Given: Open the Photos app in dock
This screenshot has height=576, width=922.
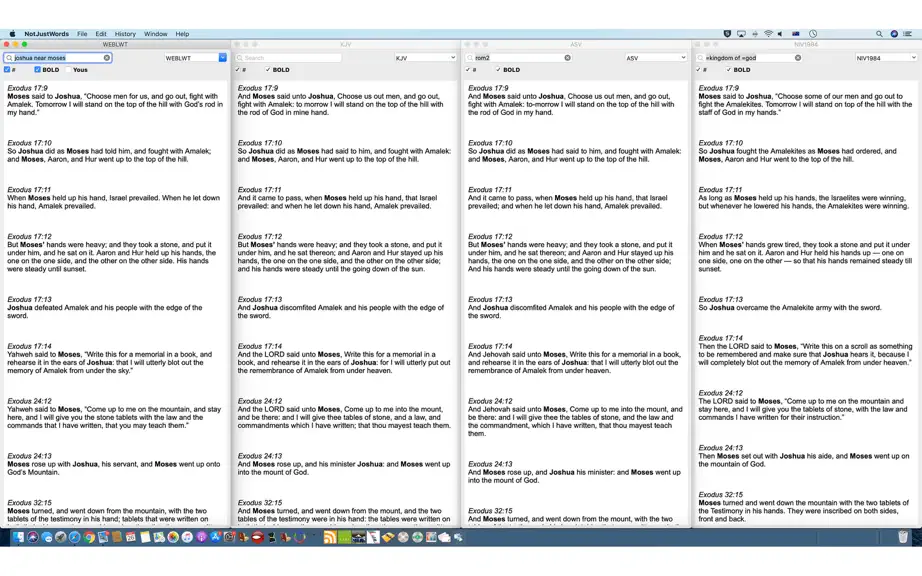Looking at the screenshot, I should click(173, 537).
